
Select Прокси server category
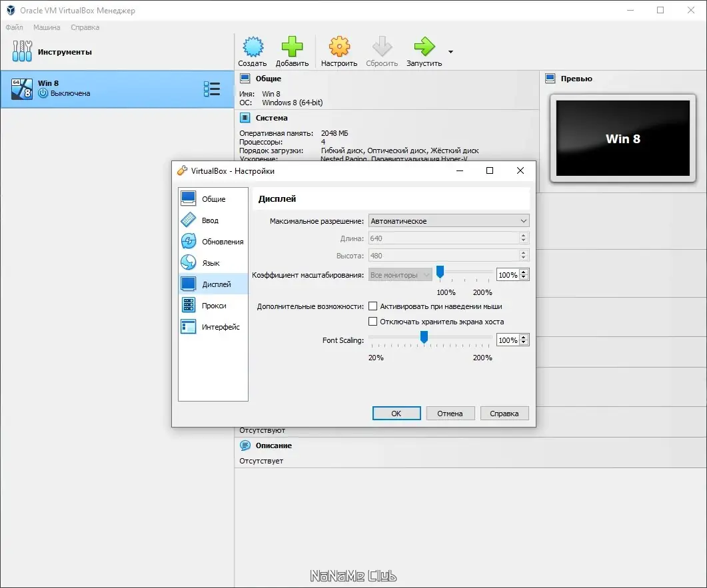213,306
